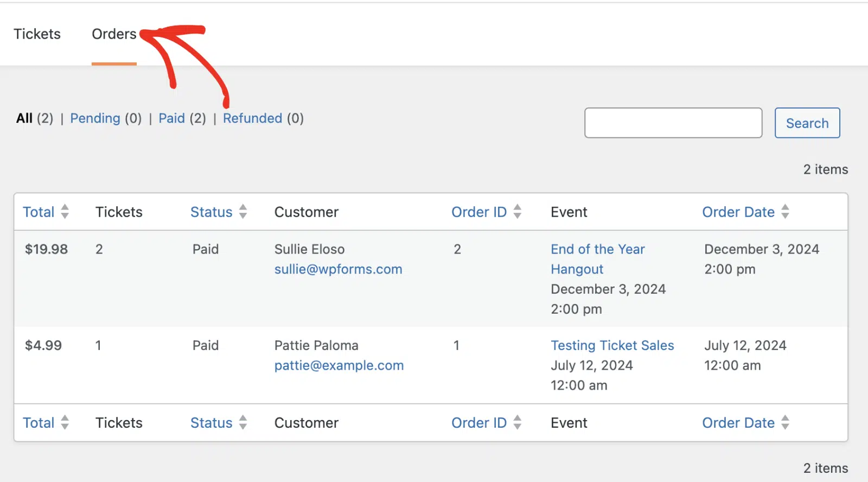
Task: Open sullie@wpforms.com email link
Action: click(x=338, y=269)
